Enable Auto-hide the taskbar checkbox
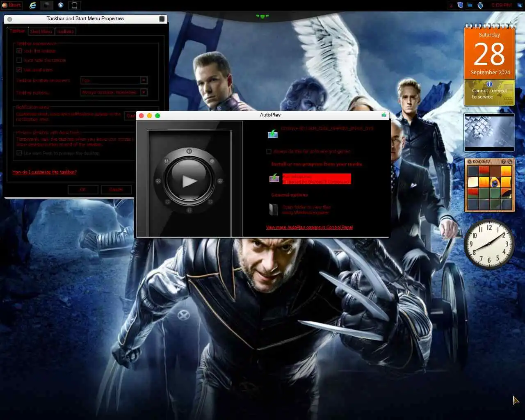 [19, 60]
